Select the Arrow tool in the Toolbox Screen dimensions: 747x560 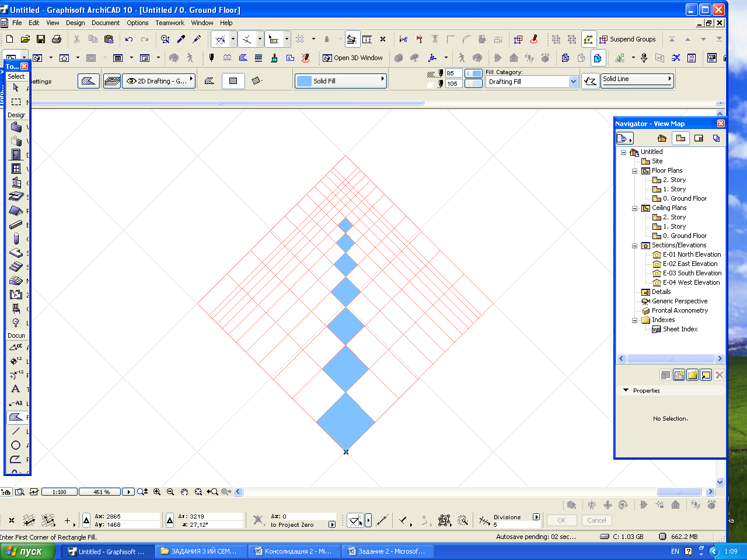[x=16, y=88]
